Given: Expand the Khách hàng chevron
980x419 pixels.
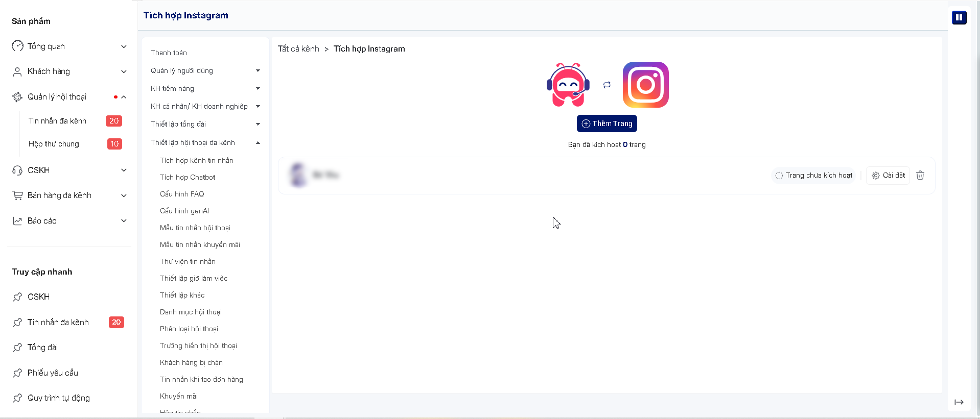Looking at the screenshot, I should pyautogui.click(x=124, y=71).
